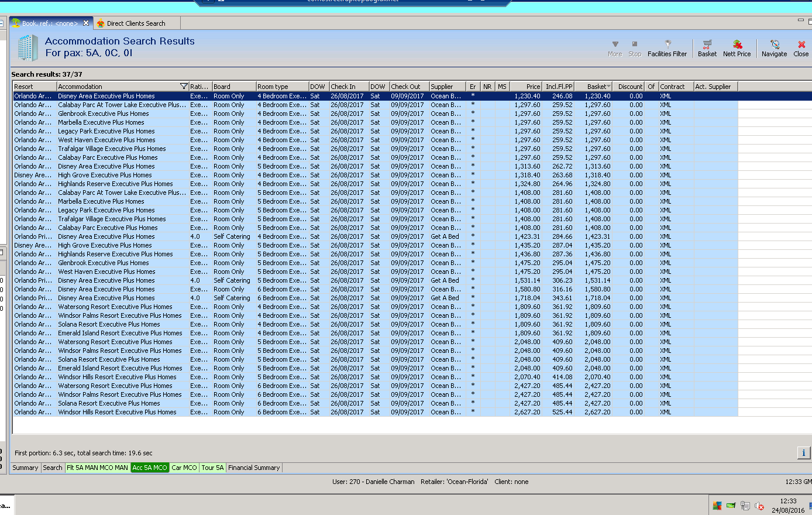Click the green network card tray icon
This screenshot has height=515, width=812.
point(731,506)
